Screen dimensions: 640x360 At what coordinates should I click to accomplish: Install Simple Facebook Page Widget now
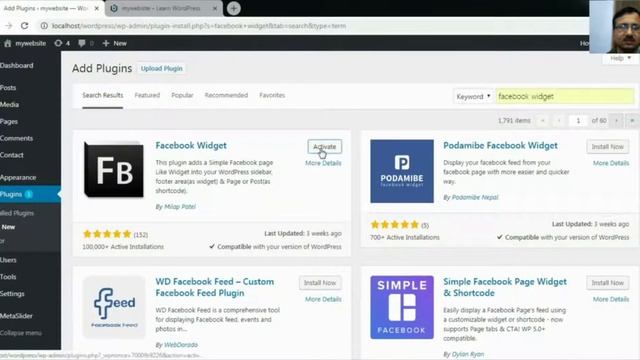[x=608, y=283]
